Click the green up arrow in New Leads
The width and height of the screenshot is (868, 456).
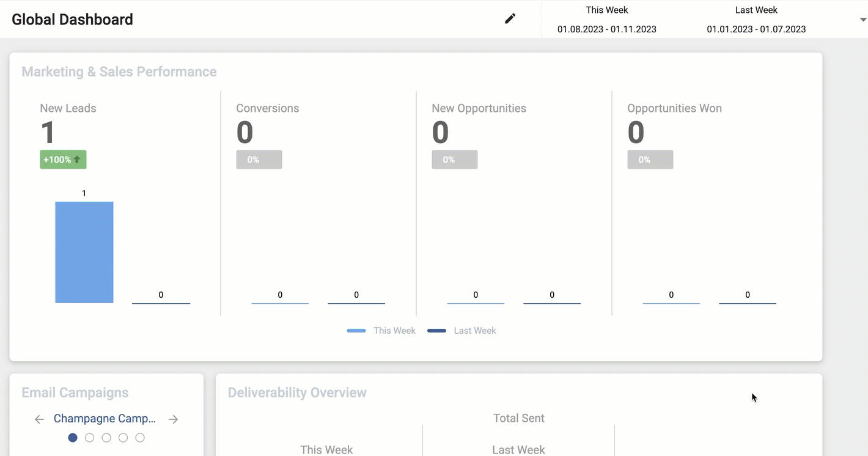[x=77, y=160]
